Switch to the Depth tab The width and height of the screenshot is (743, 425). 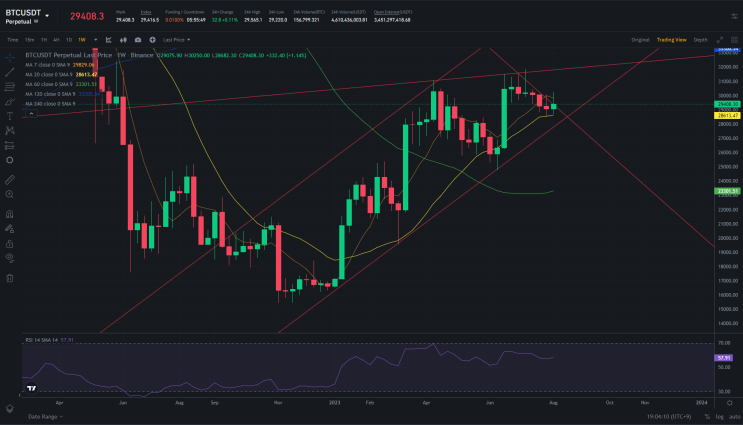[x=700, y=40]
